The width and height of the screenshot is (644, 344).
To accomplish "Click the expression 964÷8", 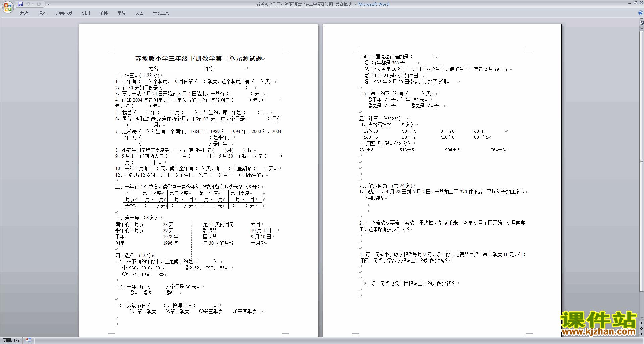I will tap(498, 150).
